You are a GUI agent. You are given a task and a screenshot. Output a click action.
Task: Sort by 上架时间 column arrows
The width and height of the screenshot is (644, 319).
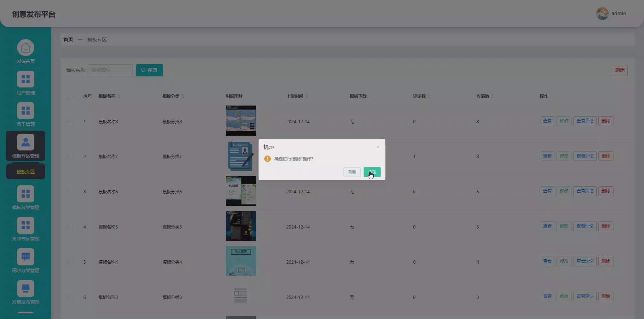(307, 97)
